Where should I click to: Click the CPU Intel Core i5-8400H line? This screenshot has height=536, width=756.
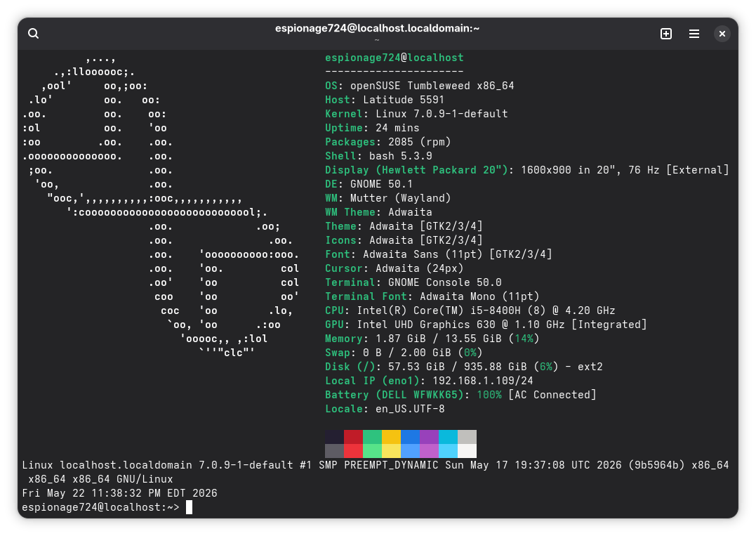pos(470,311)
